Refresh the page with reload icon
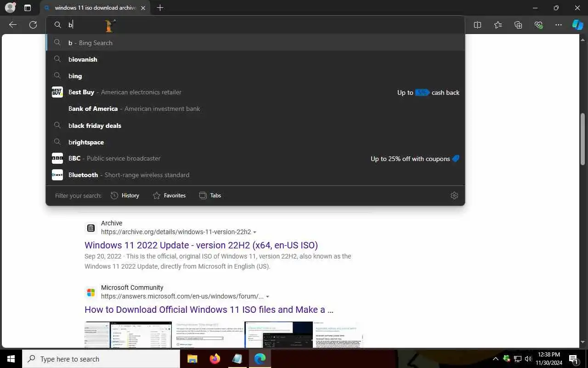The image size is (588, 368). tap(33, 25)
